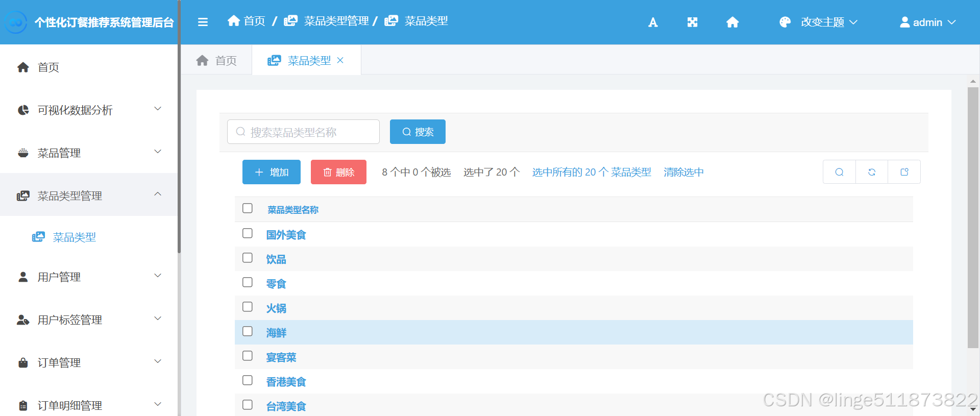Click the home icon on 首页 tab

point(202,60)
